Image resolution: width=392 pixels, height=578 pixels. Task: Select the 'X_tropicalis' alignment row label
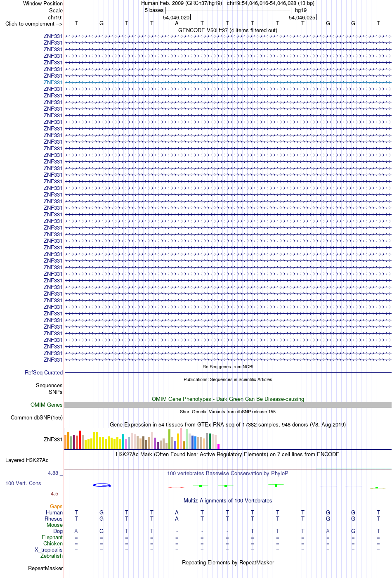pos(49,550)
